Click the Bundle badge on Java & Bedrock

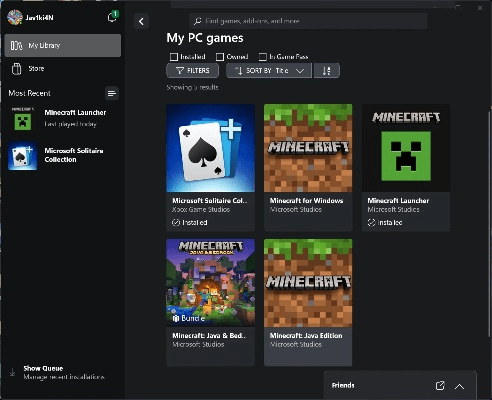188,318
